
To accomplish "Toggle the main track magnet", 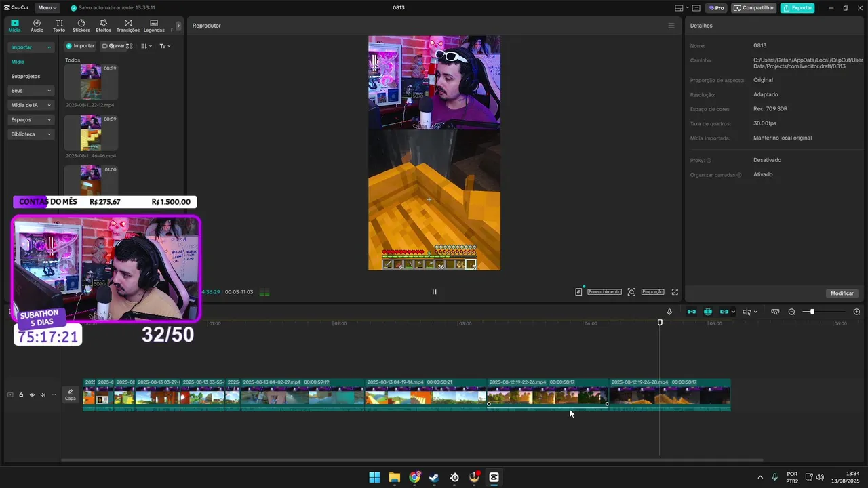I will (x=692, y=312).
